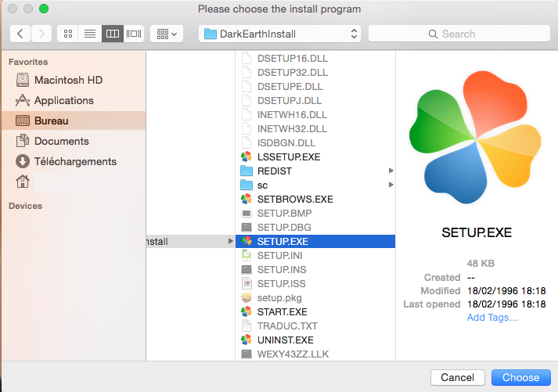Open the item arrangement dropdown
Viewport: 558px width, 392px height.
(x=167, y=34)
